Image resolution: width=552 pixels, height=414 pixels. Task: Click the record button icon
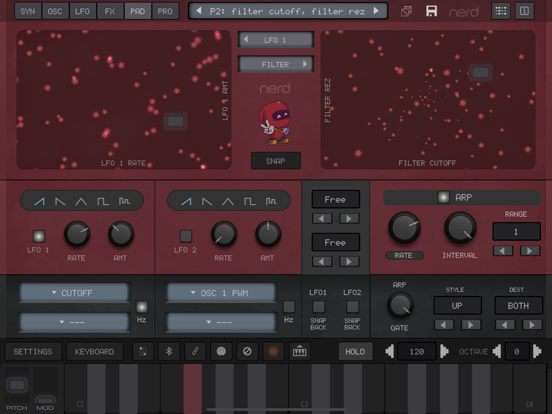click(273, 351)
